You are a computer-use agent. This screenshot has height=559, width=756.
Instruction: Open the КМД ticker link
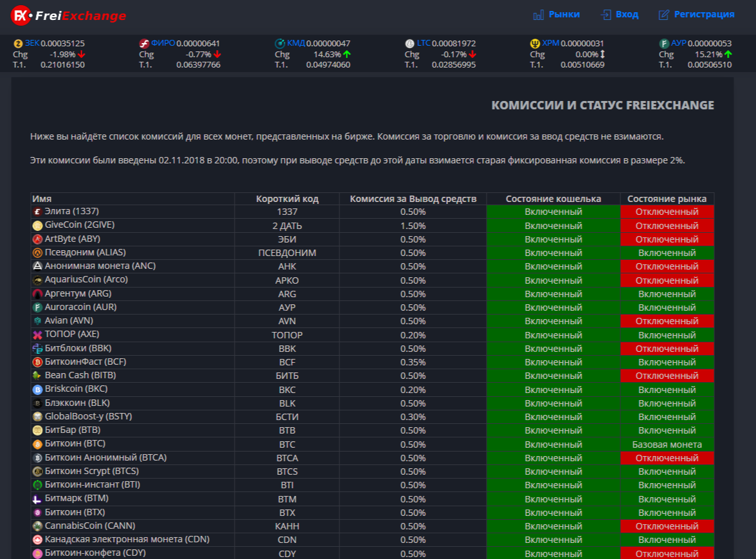pyautogui.click(x=296, y=43)
